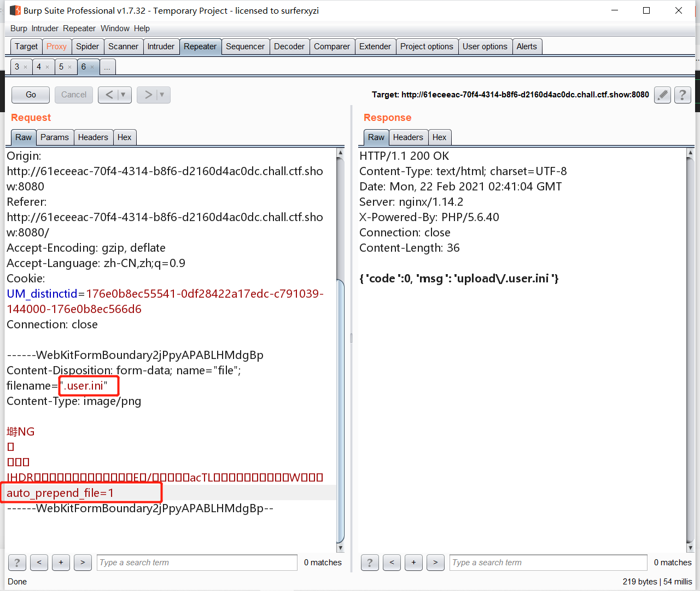Click request scrollbar up arrow

340,153
